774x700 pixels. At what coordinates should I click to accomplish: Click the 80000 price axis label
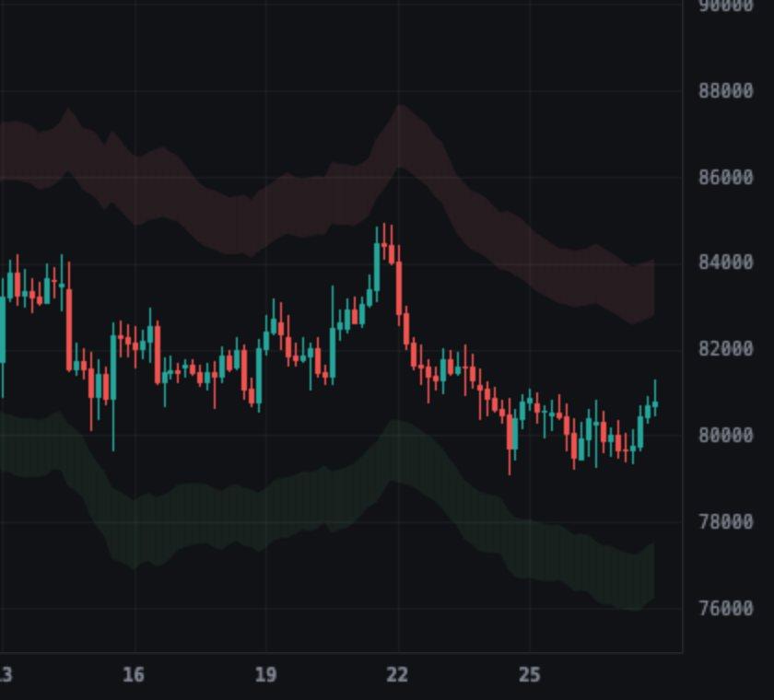(726, 435)
